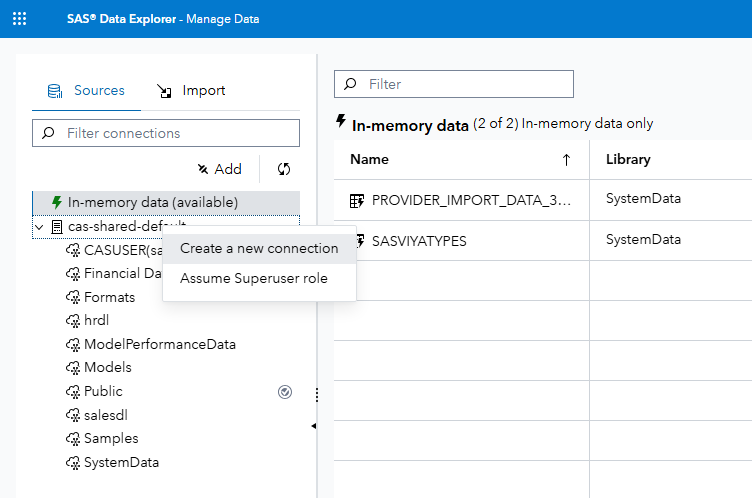Open the Formats library
752x498 pixels.
coord(109,297)
